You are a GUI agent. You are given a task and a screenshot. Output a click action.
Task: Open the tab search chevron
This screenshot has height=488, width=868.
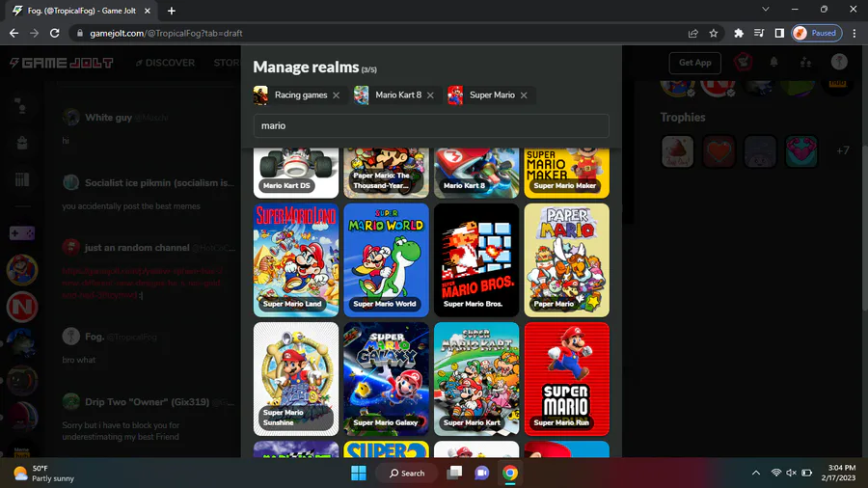pos(766,10)
